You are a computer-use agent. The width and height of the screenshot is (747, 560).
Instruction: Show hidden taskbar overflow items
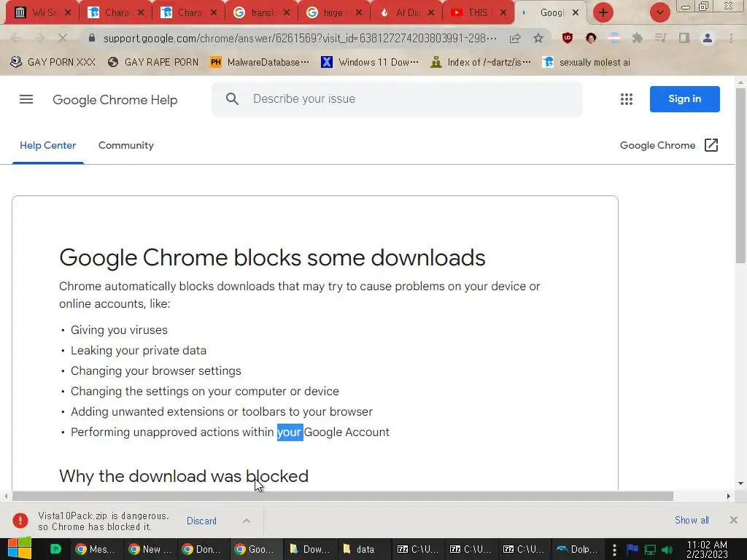(x=614, y=550)
